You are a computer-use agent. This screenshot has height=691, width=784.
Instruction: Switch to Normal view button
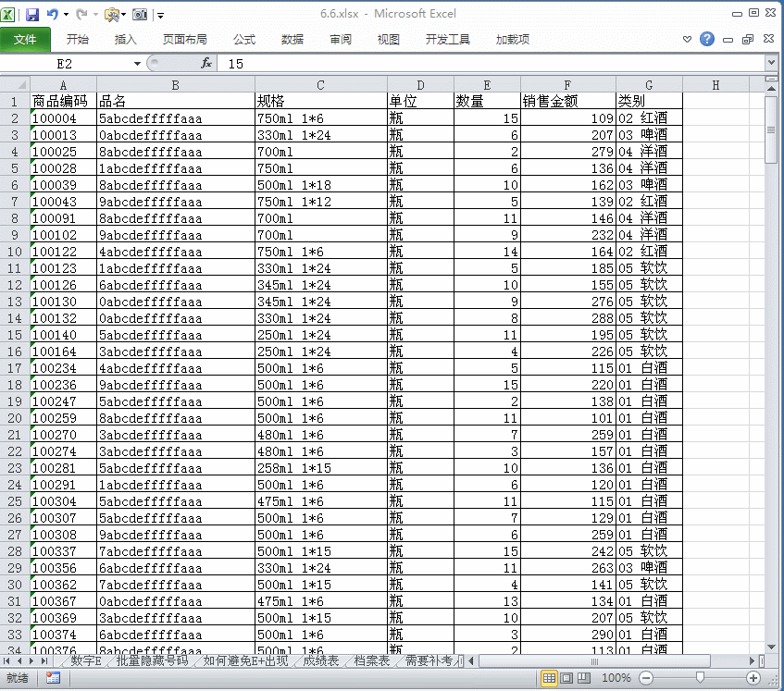click(549, 678)
